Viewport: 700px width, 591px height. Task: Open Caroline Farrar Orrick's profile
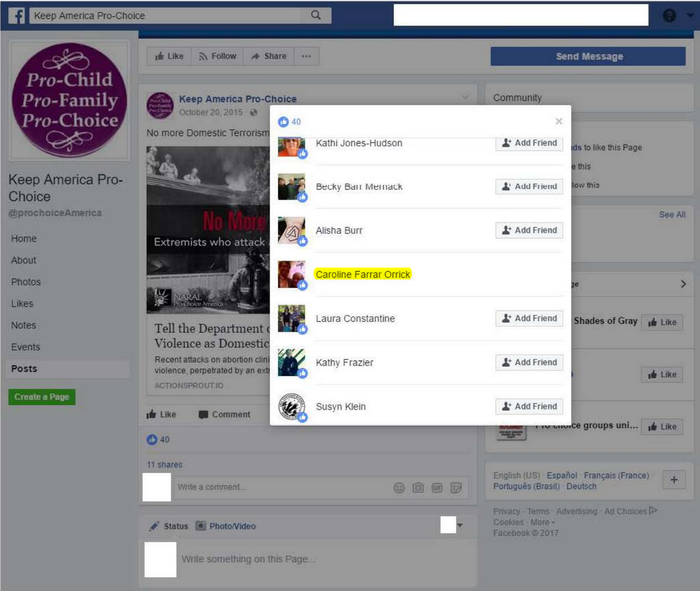point(363,274)
